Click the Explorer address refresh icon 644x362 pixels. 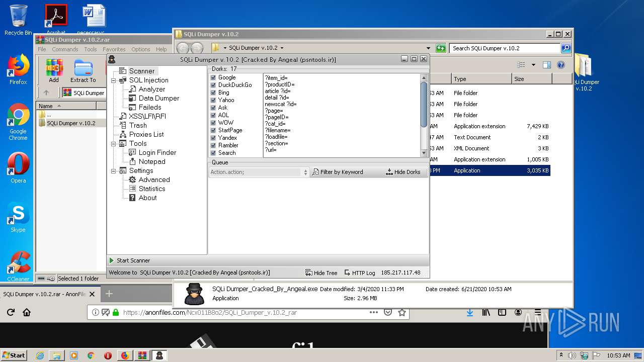(441, 48)
